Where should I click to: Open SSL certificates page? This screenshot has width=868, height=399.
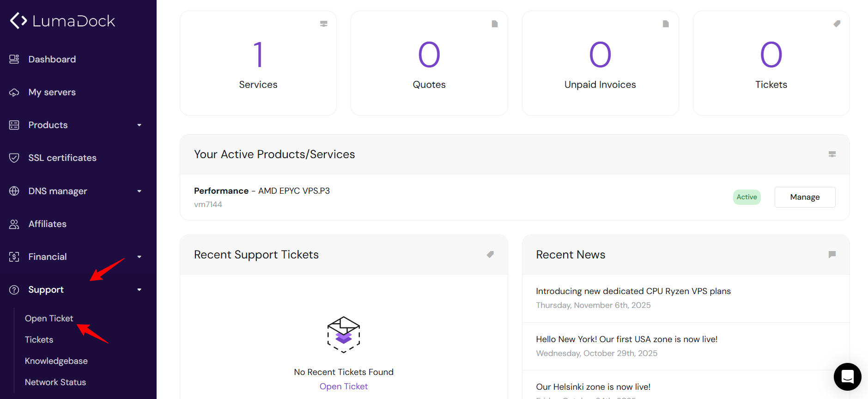click(62, 158)
